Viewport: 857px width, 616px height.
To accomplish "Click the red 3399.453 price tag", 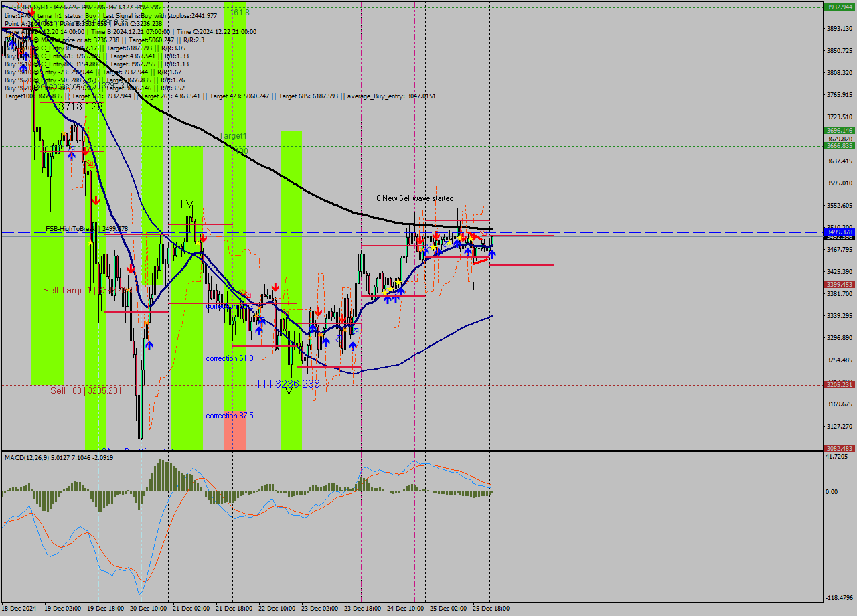I will [839, 284].
